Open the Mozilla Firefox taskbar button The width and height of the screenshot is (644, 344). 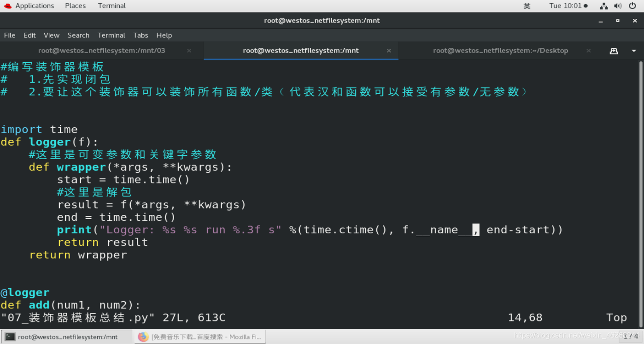click(x=200, y=337)
